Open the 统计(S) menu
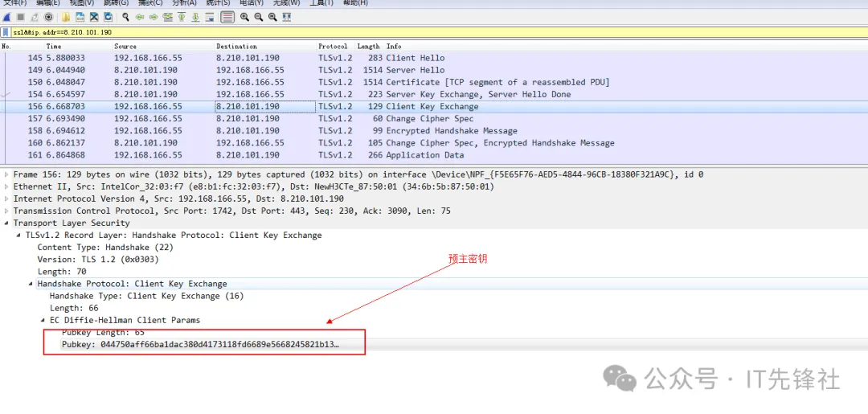 (x=218, y=2)
